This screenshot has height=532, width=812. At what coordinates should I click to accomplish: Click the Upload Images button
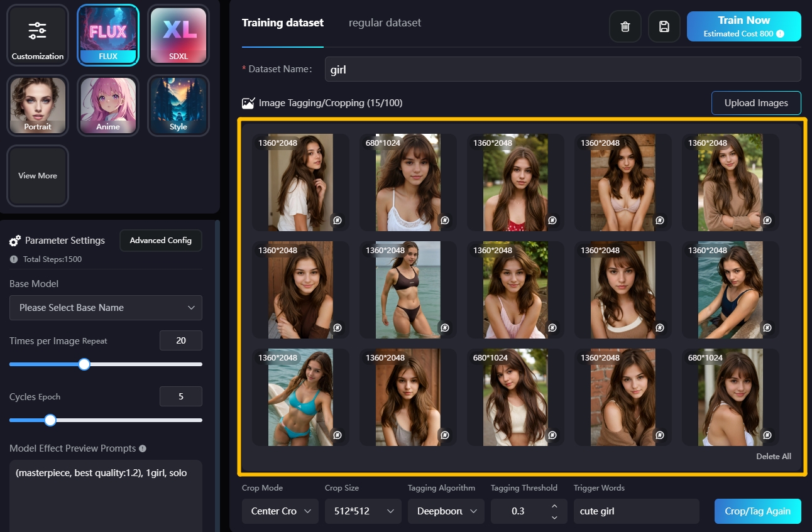coord(755,103)
